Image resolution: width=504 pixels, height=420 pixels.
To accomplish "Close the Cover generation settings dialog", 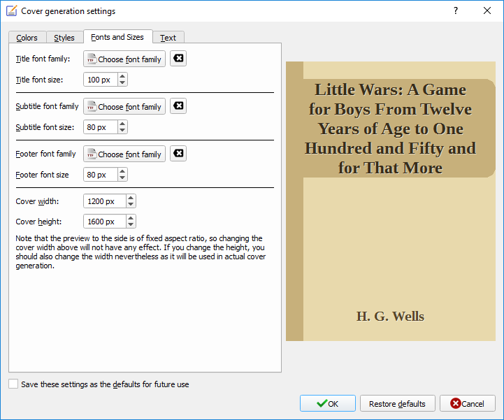I will click(487, 10).
